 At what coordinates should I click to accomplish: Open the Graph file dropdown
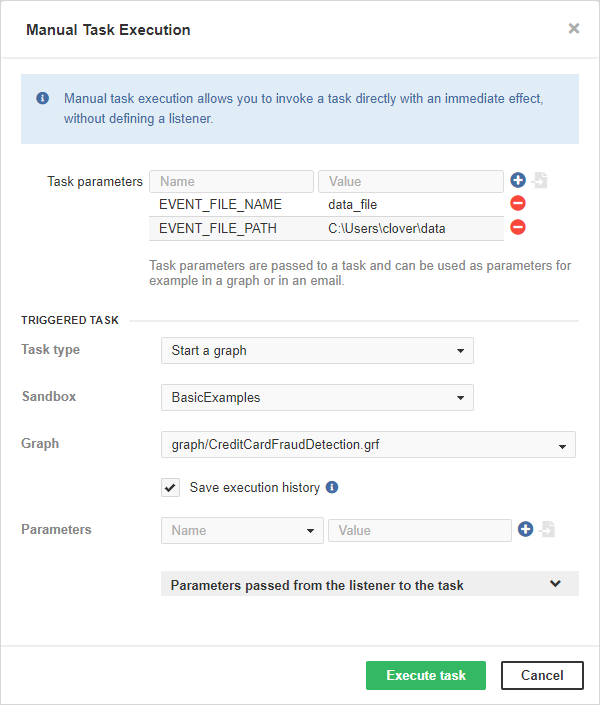[367, 445]
